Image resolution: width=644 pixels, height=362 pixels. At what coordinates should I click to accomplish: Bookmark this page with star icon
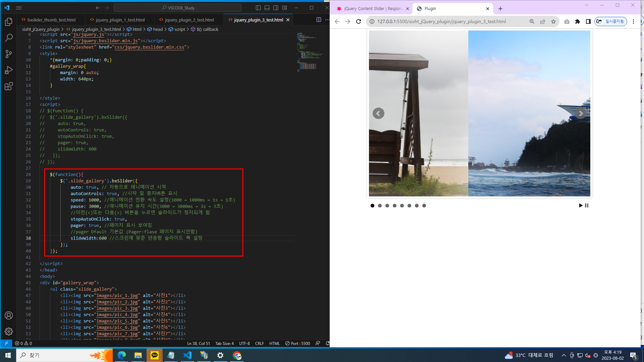click(553, 21)
